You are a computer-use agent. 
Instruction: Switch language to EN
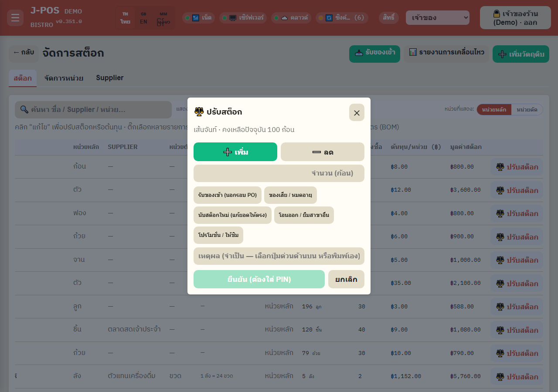143,18
